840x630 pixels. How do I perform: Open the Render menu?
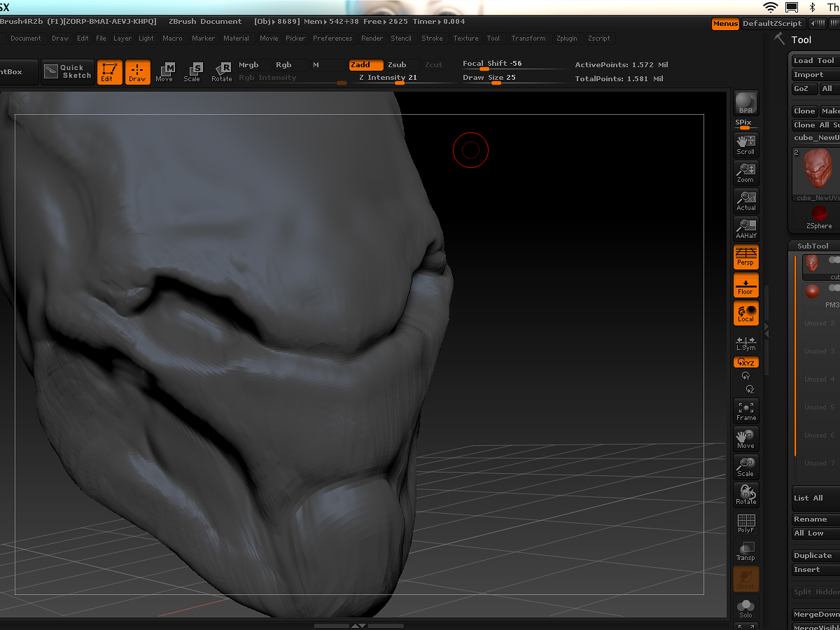(x=372, y=38)
